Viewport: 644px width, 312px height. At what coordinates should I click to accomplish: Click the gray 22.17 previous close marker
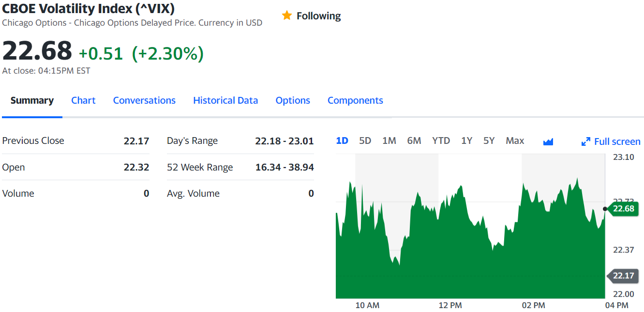623,276
